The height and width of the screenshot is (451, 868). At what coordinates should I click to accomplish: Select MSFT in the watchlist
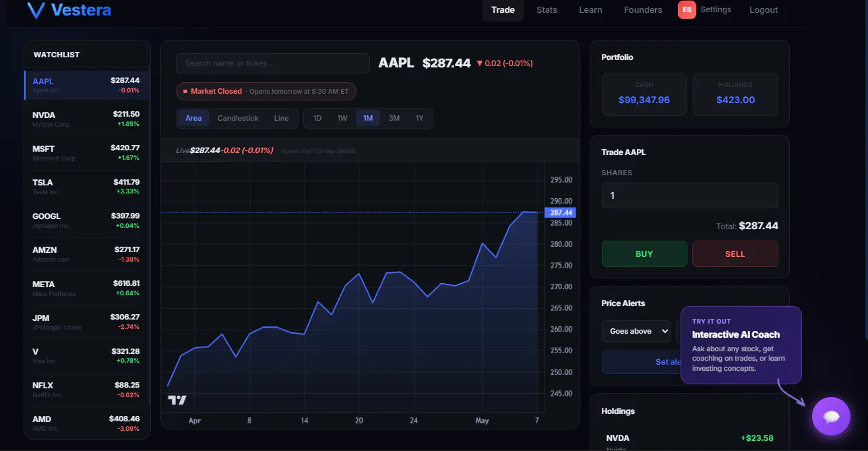[86, 153]
